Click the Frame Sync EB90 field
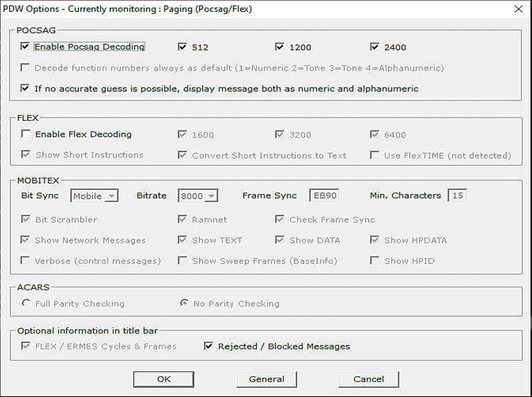The width and height of the screenshot is (532, 397). coord(324,196)
